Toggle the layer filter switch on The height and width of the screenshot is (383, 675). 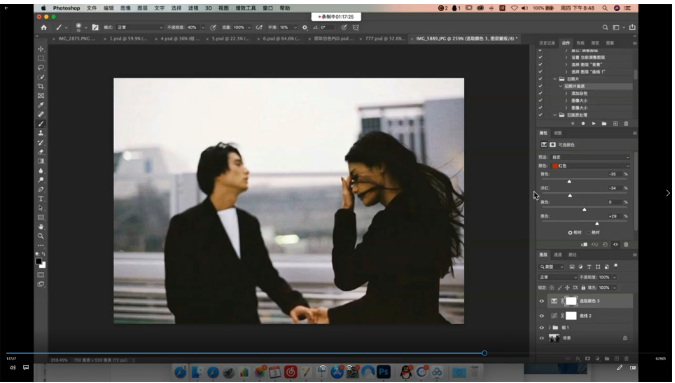[x=616, y=266]
